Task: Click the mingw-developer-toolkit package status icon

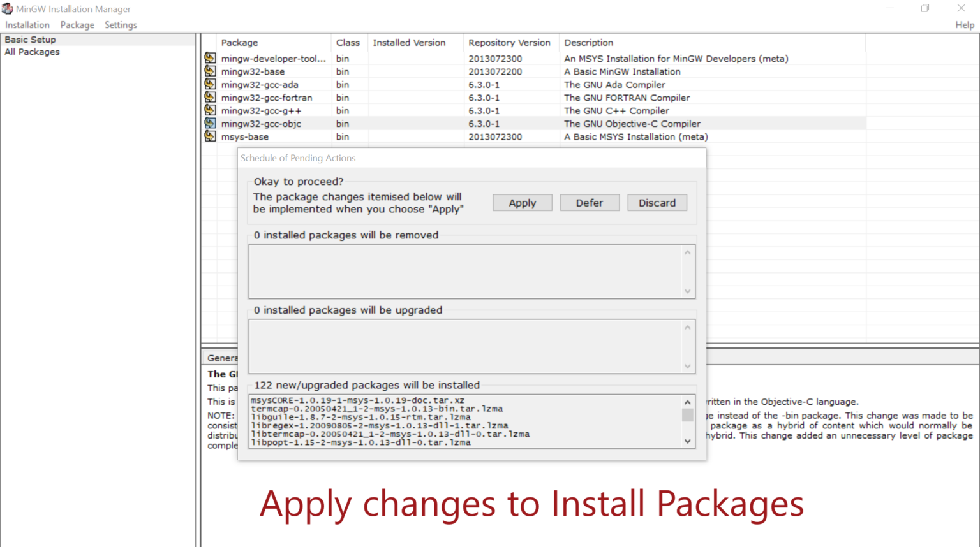Action: point(210,58)
